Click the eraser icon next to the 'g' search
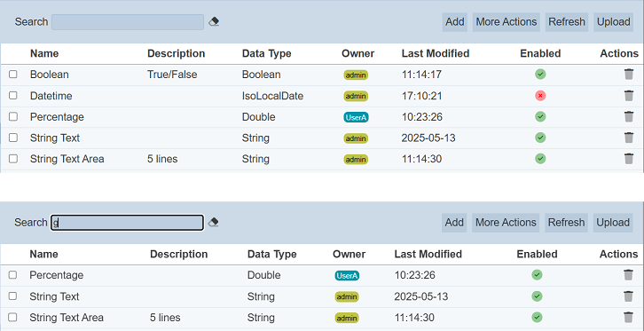 click(213, 223)
